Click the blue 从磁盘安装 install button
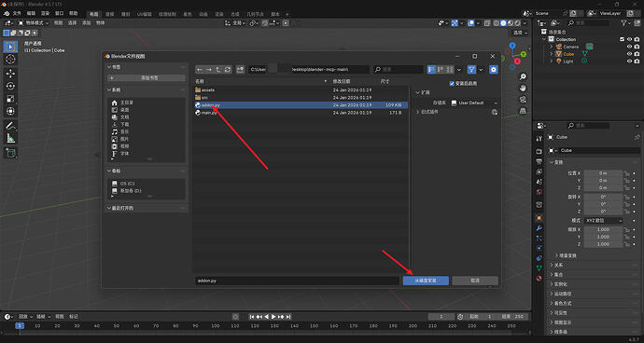Image resolution: width=644 pixels, height=343 pixels. pos(426,281)
